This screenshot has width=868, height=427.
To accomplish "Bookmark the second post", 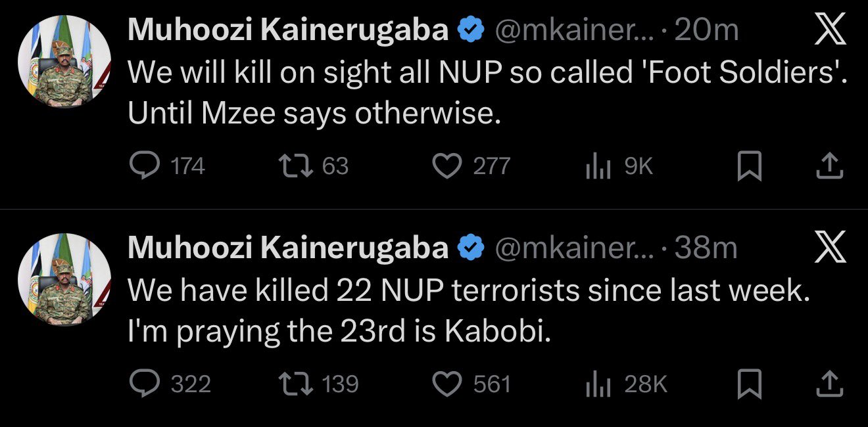I will [749, 385].
